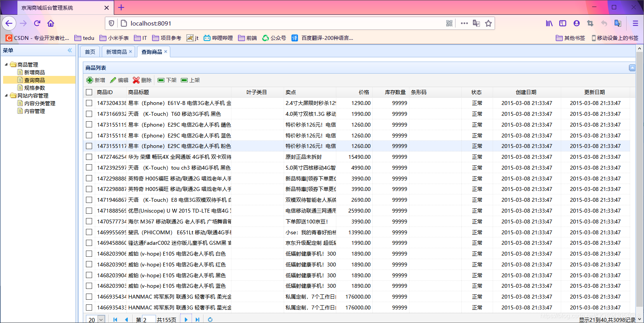Viewport: 644px width, 323px height.
Task: Open the browser hamburger menu
Action: (635, 23)
